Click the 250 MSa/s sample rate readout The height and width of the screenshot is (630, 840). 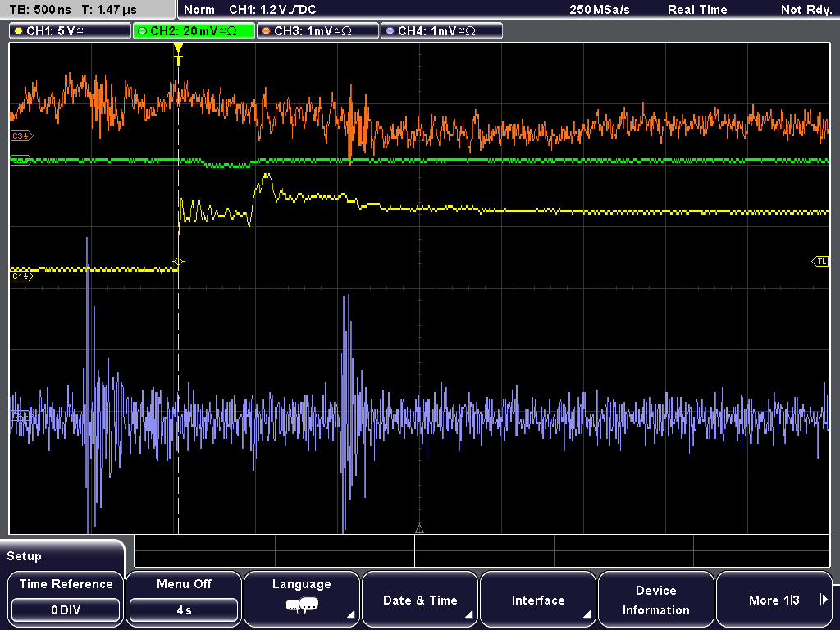tap(600, 10)
